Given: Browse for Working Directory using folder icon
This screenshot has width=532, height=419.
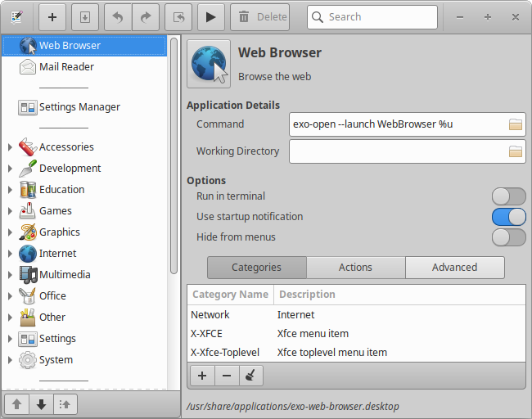Looking at the screenshot, I should 516,151.
